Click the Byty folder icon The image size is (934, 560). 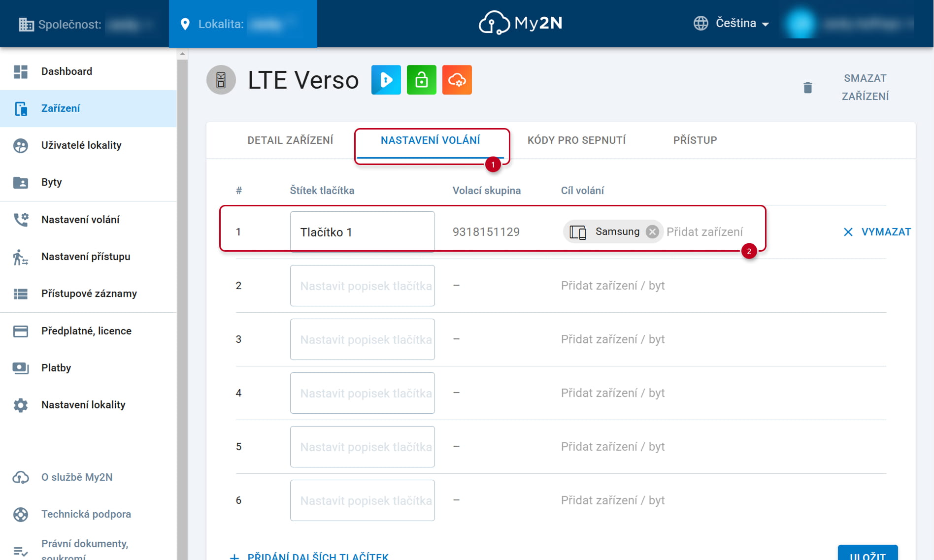21,182
